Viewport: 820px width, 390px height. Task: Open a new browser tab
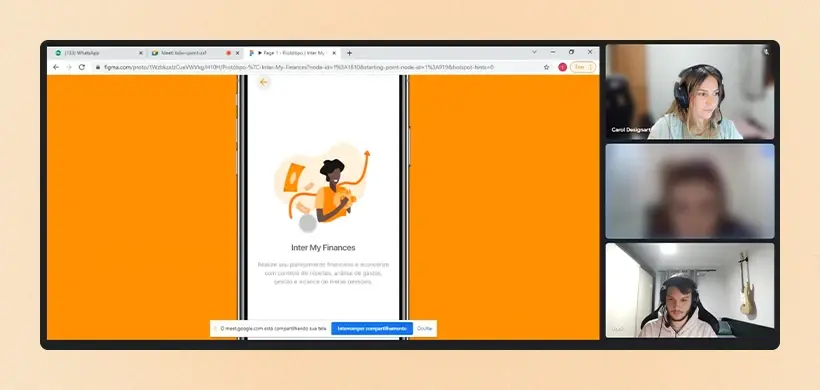point(349,53)
